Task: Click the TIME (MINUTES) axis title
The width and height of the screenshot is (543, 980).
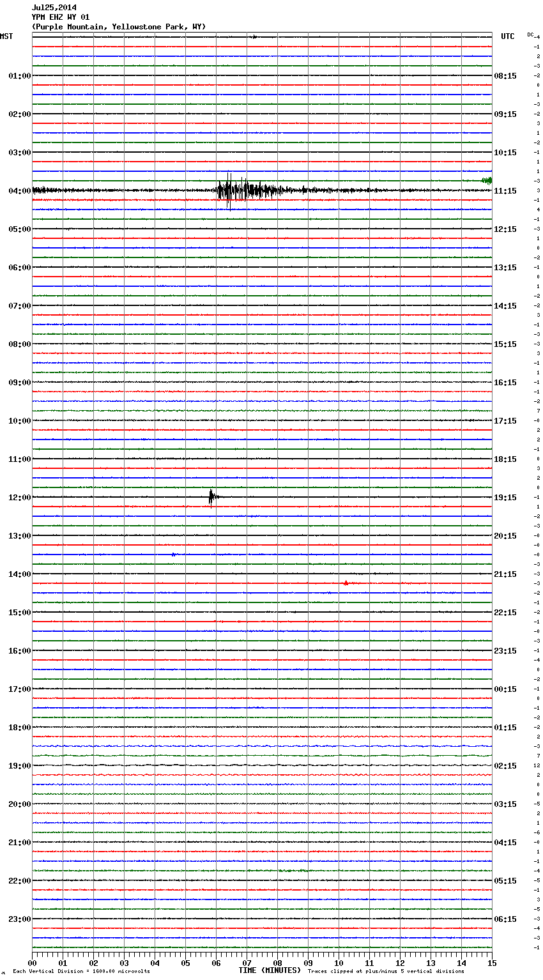Action: click(x=270, y=970)
